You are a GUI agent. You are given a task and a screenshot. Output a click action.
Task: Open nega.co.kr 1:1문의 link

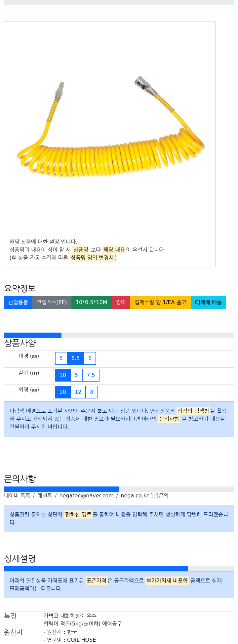[144, 496]
